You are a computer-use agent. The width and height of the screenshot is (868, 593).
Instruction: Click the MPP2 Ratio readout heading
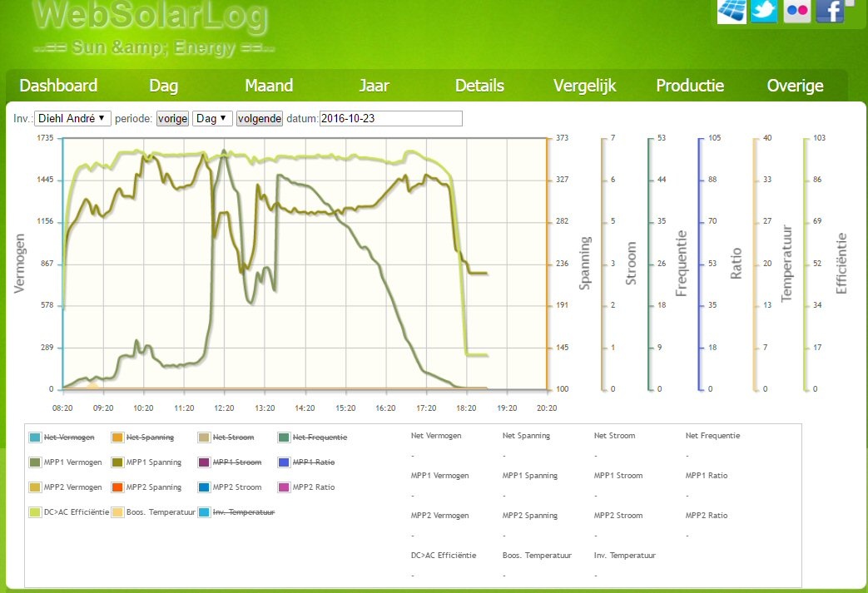[707, 516]
